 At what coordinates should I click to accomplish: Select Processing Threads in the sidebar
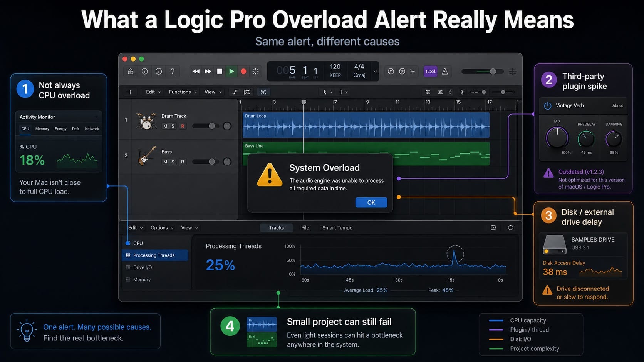155,255
